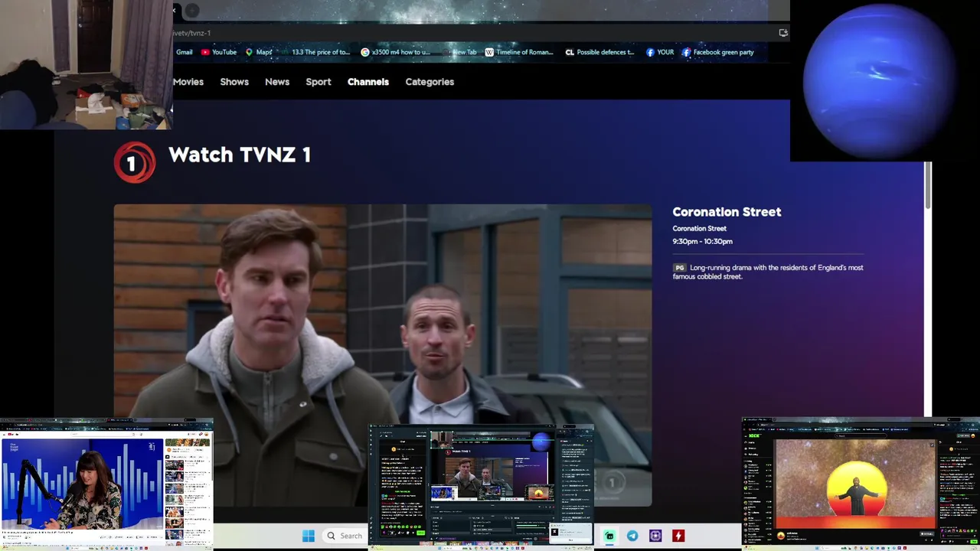Open the Shows menu item
This screenshot has height=551, width=980.
tap(234, 82)
